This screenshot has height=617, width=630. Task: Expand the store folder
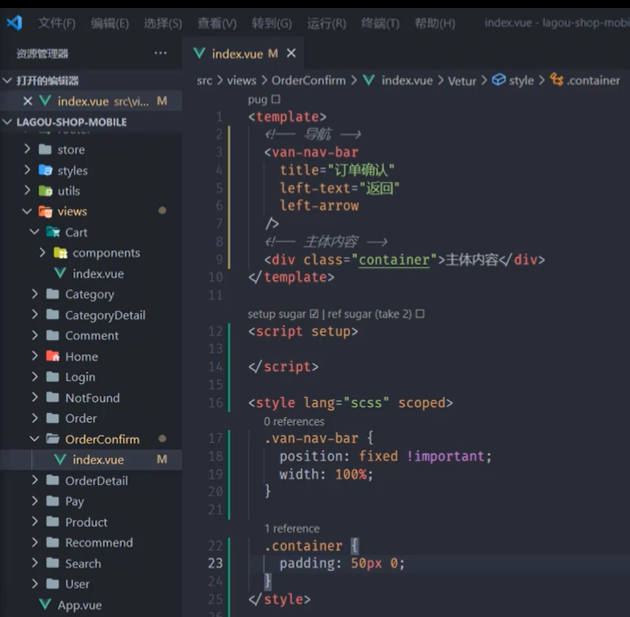point(27,149)
